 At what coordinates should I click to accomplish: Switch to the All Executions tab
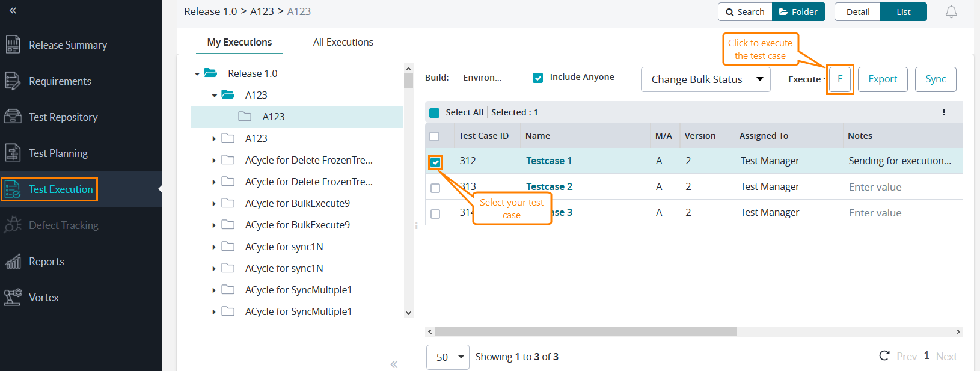343,42
